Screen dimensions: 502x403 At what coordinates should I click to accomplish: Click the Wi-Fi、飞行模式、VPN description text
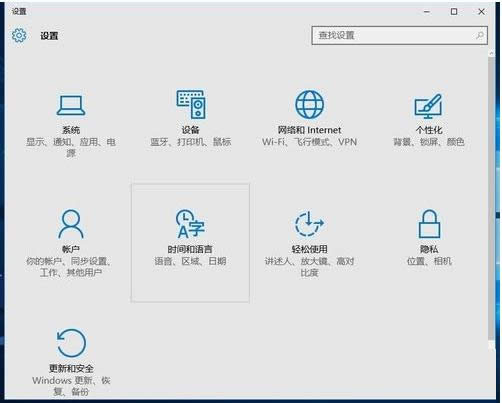[x=309, y=142]
